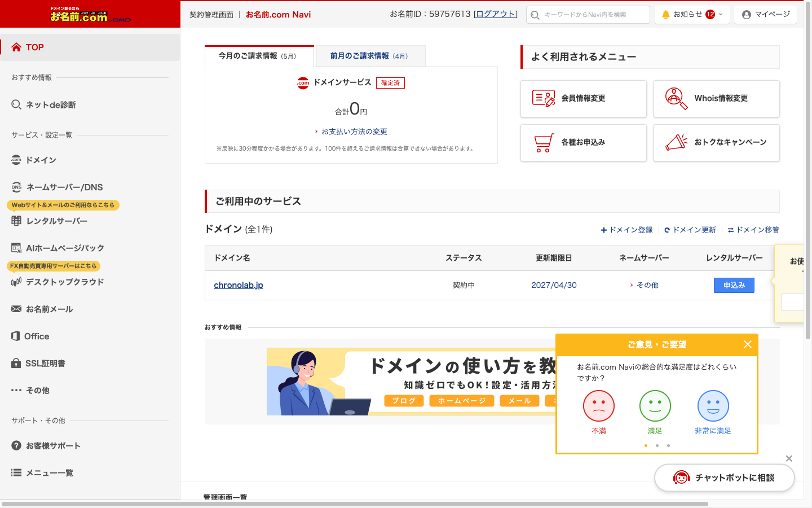The height and width of the screenshot is (508, 812).
Task: Click the おトクなキャンペーン megaphone icon
Action: pos(676,142)
